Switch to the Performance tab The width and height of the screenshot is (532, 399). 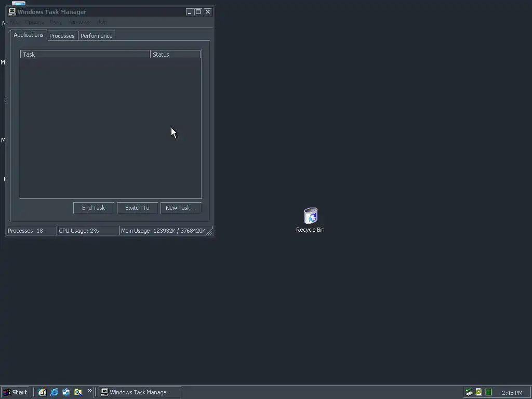point(96,36)
